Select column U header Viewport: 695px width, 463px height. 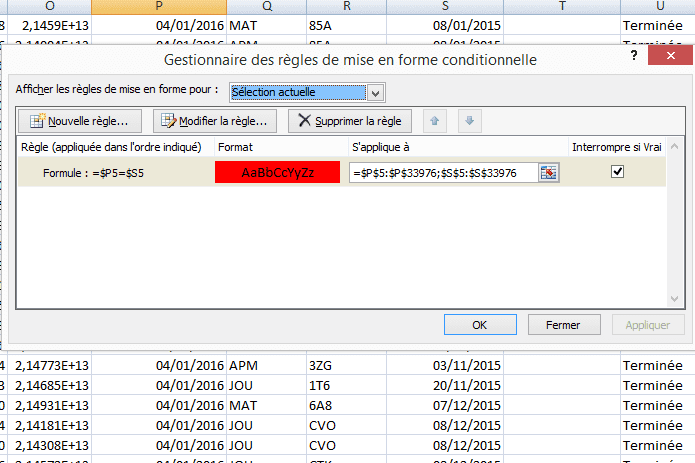[660, 6]
